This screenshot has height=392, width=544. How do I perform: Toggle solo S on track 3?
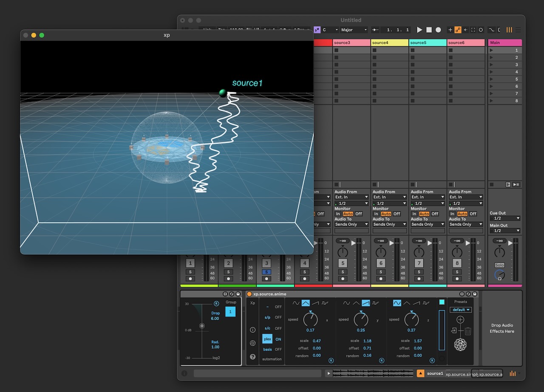[266, 272]
